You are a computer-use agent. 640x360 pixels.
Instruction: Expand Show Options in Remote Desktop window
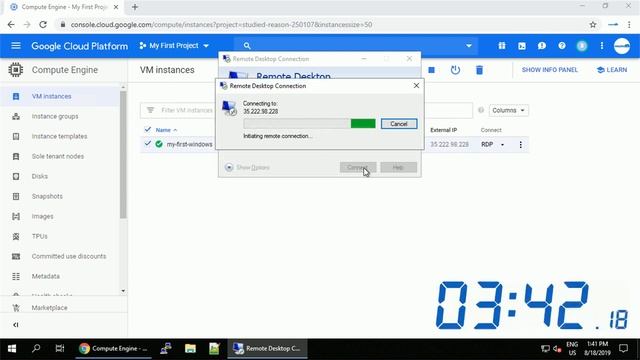pyautogui.click(x=247, y=167)
